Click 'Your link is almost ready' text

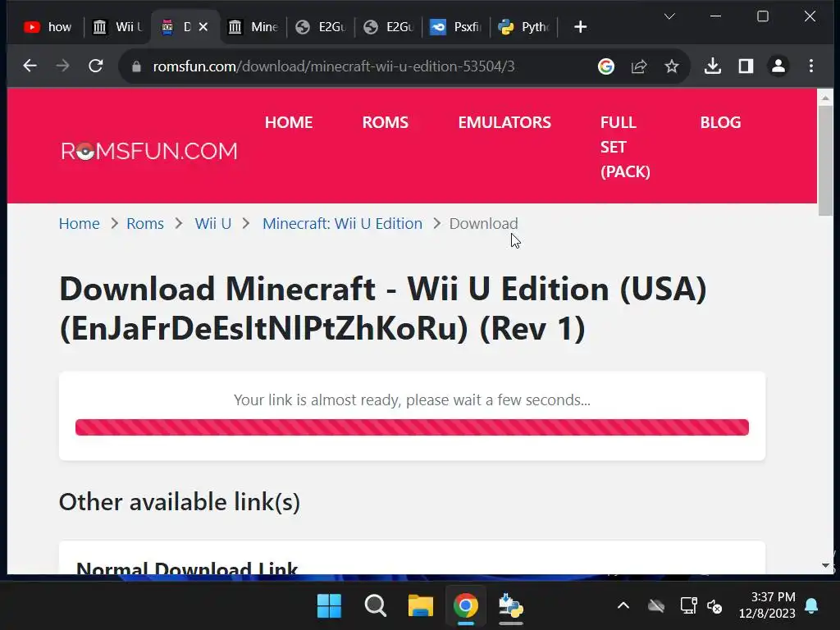click(x=412, y=399)
